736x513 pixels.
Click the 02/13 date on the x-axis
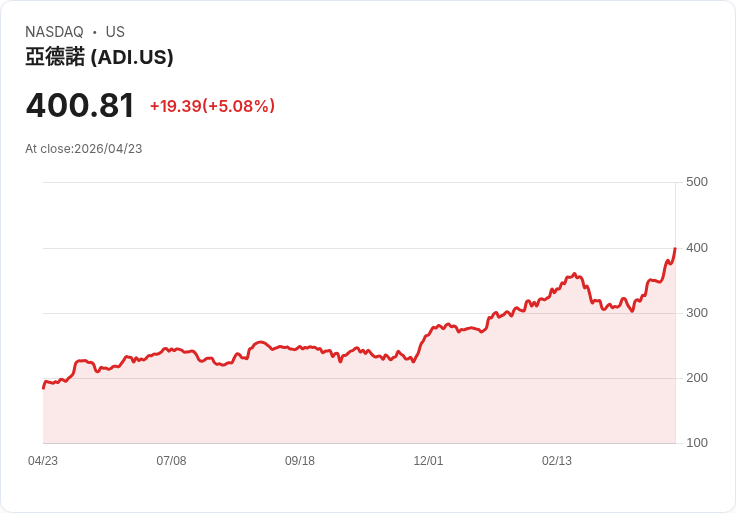[x=557, y=461]
